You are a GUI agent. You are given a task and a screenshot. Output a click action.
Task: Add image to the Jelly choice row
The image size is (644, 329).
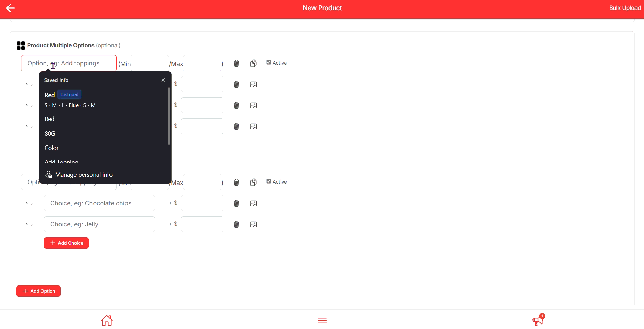(253, 224)
